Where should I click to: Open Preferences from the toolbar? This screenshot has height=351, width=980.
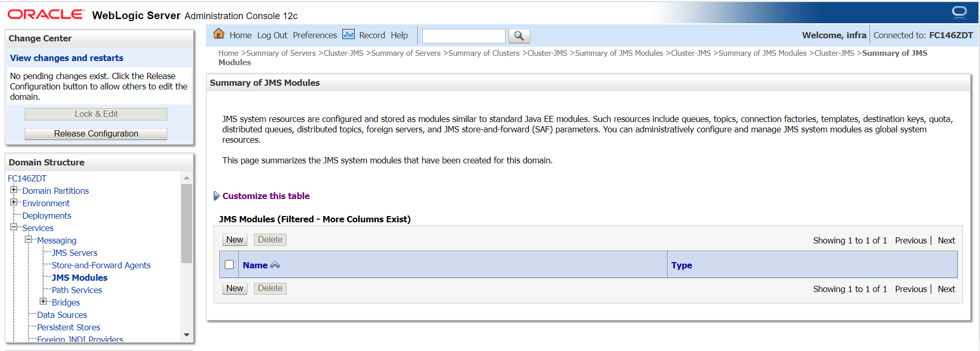click(315, 35)
